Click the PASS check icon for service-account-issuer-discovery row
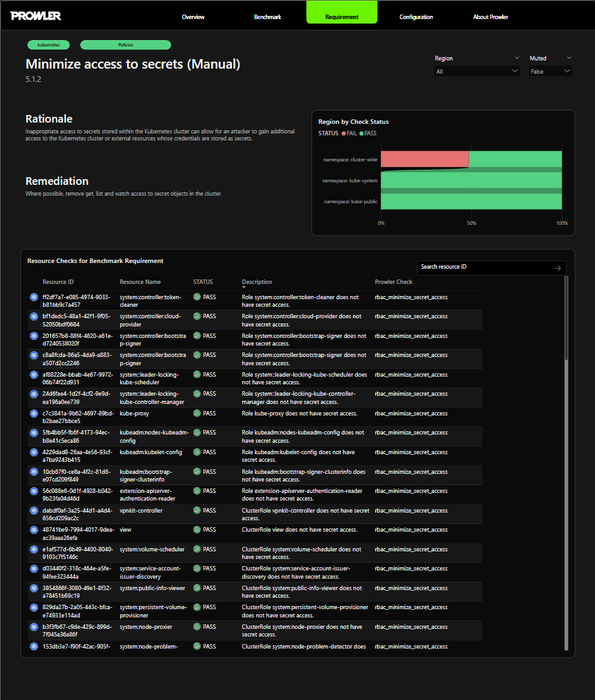 click(x=197, y=569)
